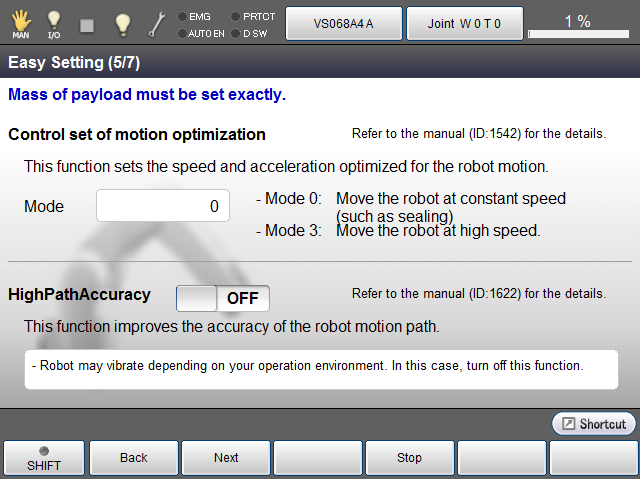Screen dimensions: 640x479
Task: Open the I/O light bulb icon
Action: tap(54, 23)
